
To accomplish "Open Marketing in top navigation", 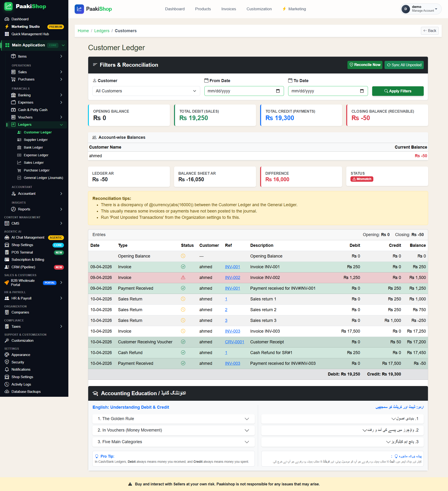I will click(x=294, y=9).
